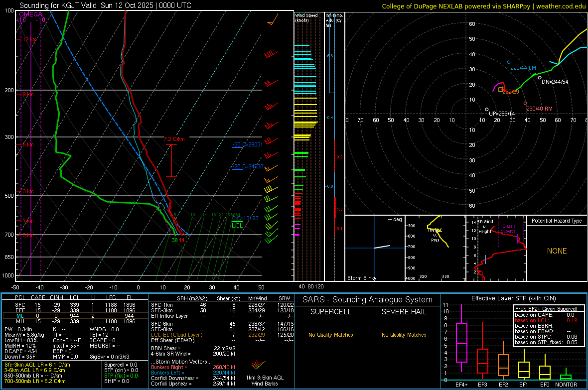This screenshot has height=390, width=588.
Task: Click No Quality Matches under SUPERCELL
Action: (330, 335)
